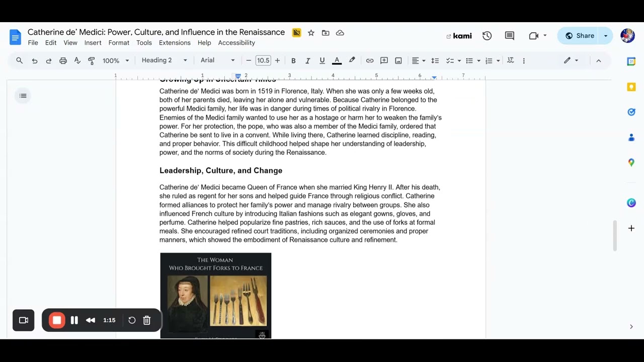Stop the screen recording
Screen dimensions: 644x362
click(x=57, y=320)
